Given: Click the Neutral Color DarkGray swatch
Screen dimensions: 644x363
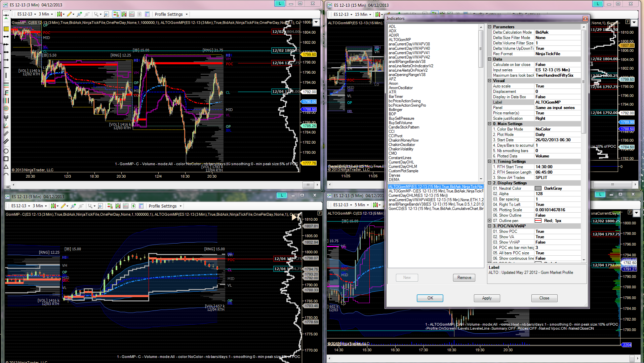Looking at the screenshot, I should tap(538, 188).
